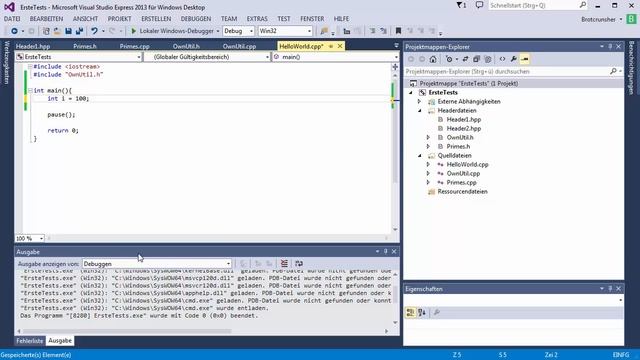This screenshot has height=360, width=640.
Task: Click the show all files icon in Projektmappen-Explorer
Action: point(488,59)
